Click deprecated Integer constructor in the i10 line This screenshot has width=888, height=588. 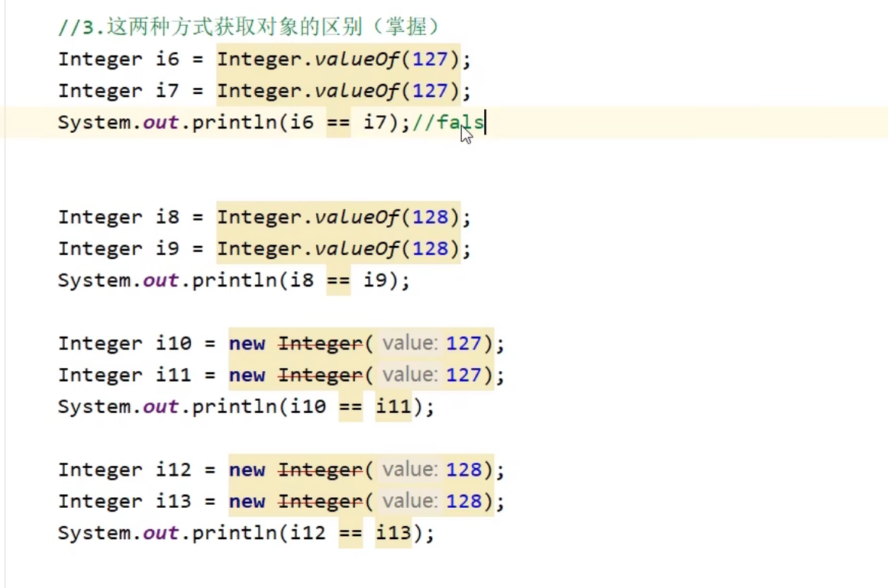click(x=320, y=344)
